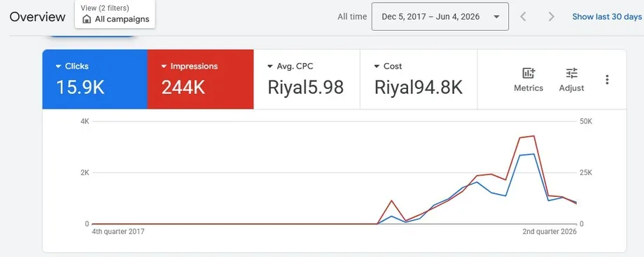Click the All time label

point(352,17)
